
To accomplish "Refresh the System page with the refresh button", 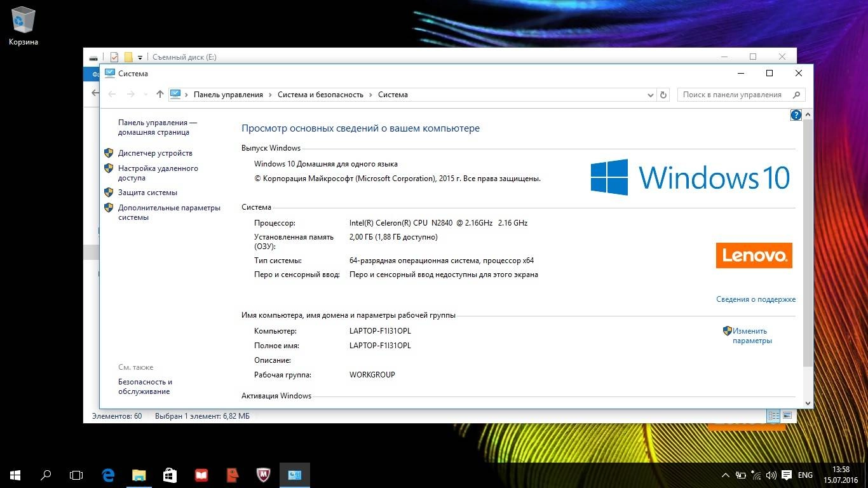I will 663,95.
